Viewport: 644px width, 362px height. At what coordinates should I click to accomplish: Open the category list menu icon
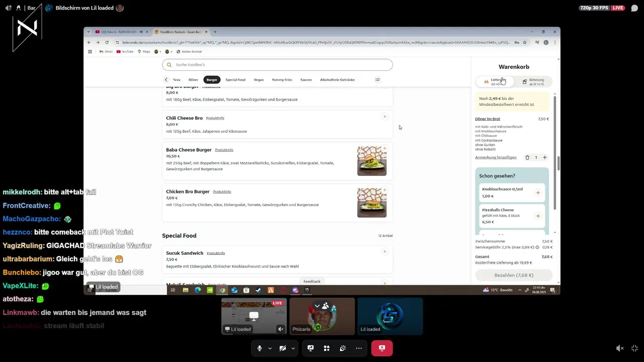click(377, 79)
